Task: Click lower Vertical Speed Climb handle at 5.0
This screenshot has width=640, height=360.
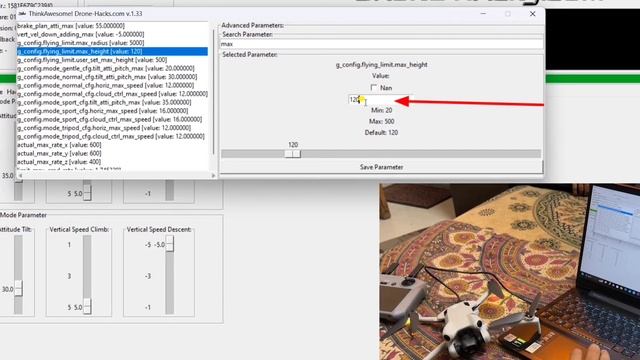Action: click(87, 307)
